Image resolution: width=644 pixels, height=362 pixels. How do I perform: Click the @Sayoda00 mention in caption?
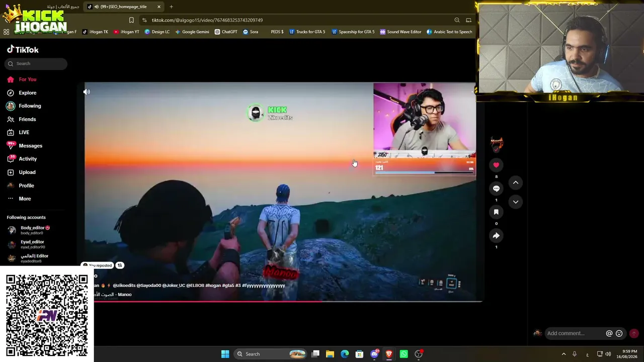(148, 286)
